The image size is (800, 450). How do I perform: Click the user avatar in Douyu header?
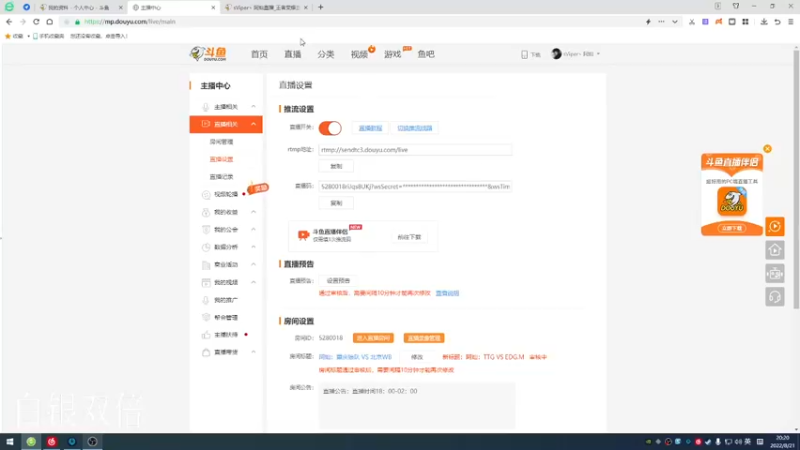pos(557,54)
